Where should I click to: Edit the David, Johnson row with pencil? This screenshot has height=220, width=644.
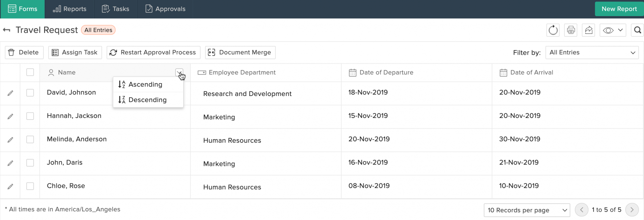point(10,93)
